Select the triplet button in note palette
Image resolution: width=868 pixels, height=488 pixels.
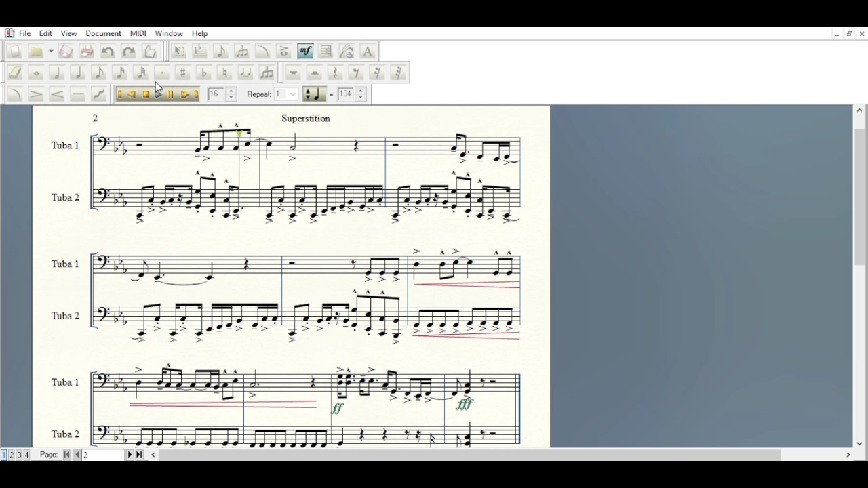pos(267,73)
